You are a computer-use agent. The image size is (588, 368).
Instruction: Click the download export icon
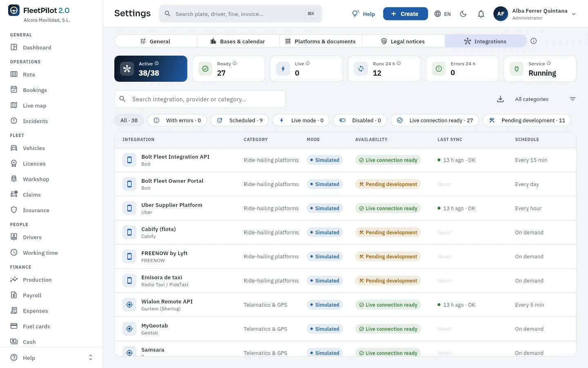[x=500, y=99]
